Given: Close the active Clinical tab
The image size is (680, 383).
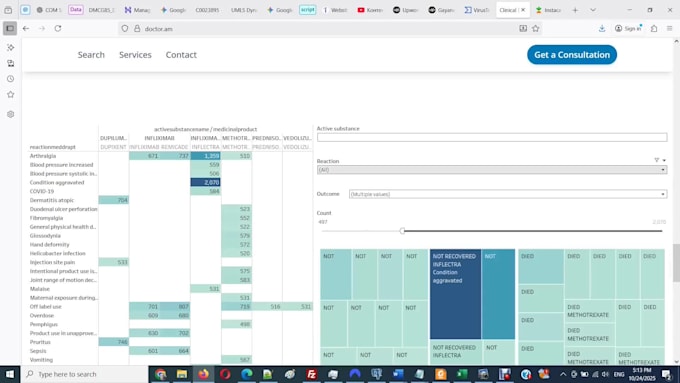Looking at the screenshot, I should (523, 10).
